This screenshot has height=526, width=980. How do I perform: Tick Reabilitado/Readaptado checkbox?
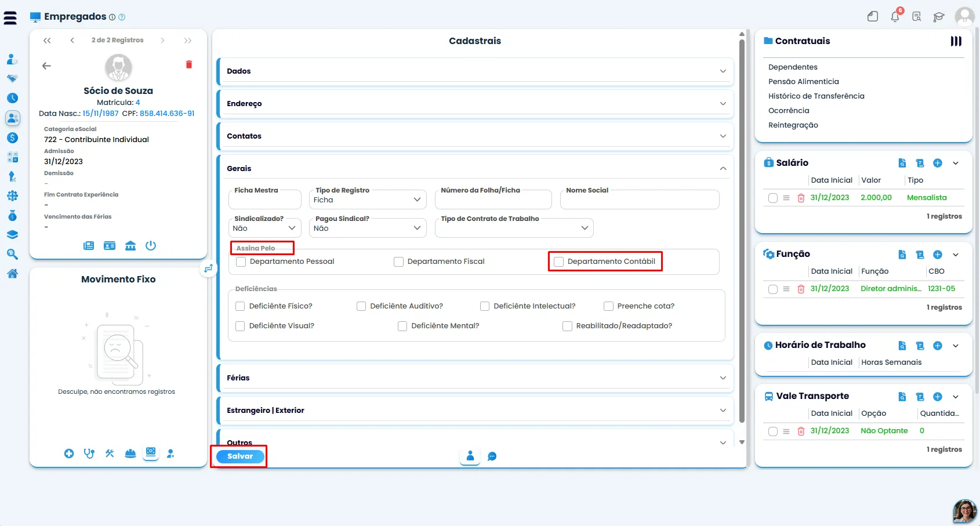pyautogui.click(x=567, y=326)
